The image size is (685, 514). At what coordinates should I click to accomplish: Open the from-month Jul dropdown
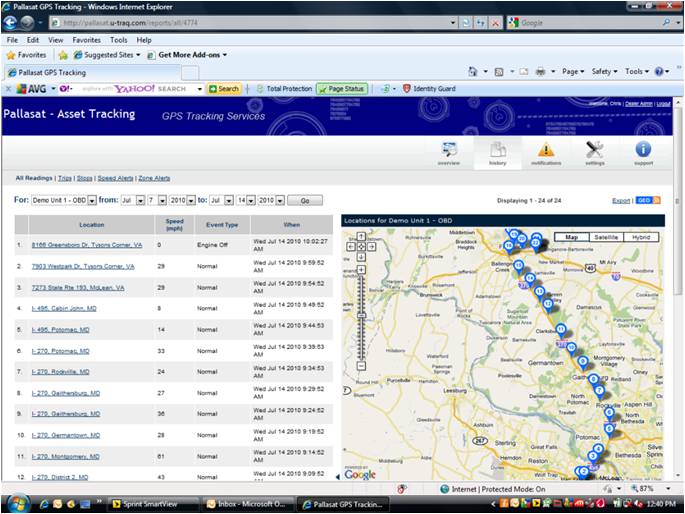(132, 200)
